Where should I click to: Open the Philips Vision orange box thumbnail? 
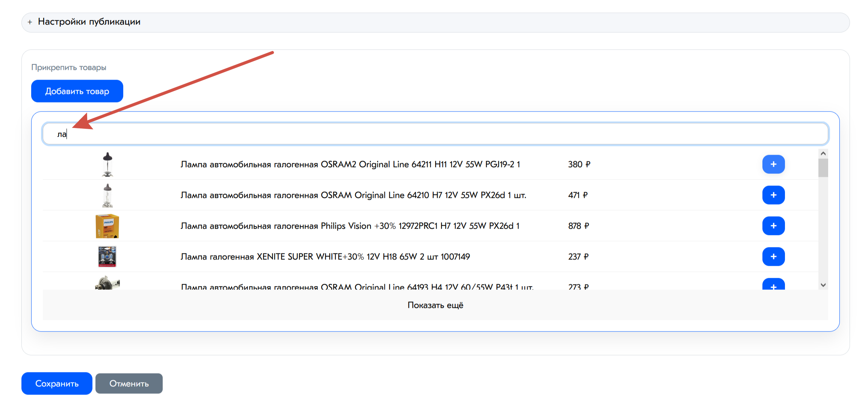(107, 226)
